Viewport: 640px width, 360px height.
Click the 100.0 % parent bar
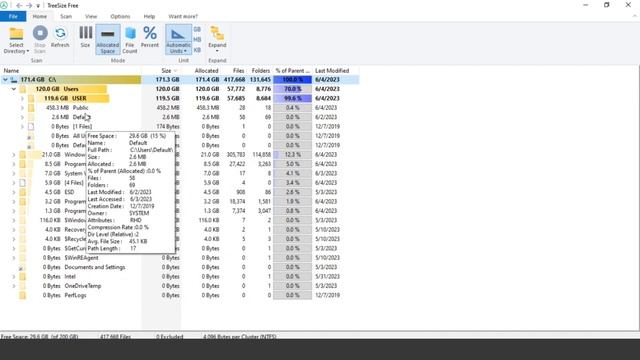(293, 80)
